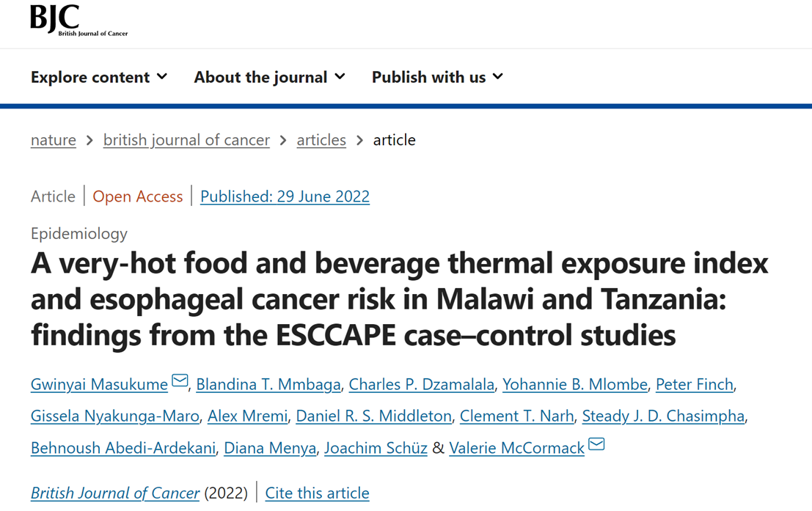Click the BJC journal logo
The width and height of the screenshot is (812, 511).
click(78, 21)
